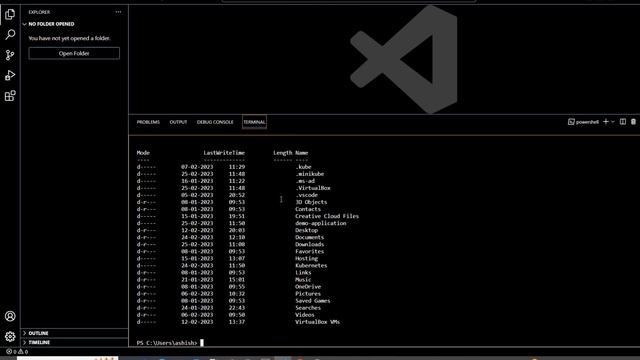Switch to the PROBLEMS tab

pyautogui.click(x=148, y=122)
